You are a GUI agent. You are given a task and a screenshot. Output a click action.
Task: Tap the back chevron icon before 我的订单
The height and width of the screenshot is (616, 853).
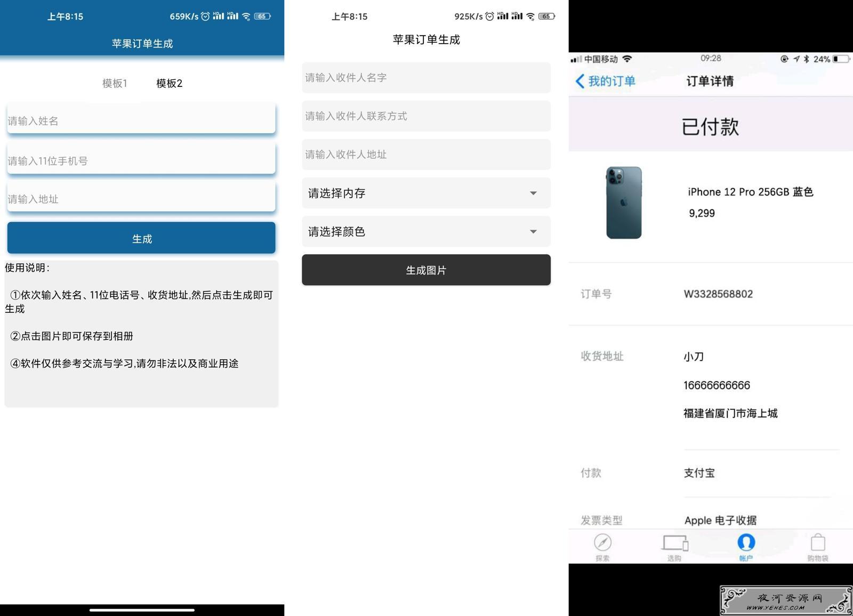[x=580, y=81]
